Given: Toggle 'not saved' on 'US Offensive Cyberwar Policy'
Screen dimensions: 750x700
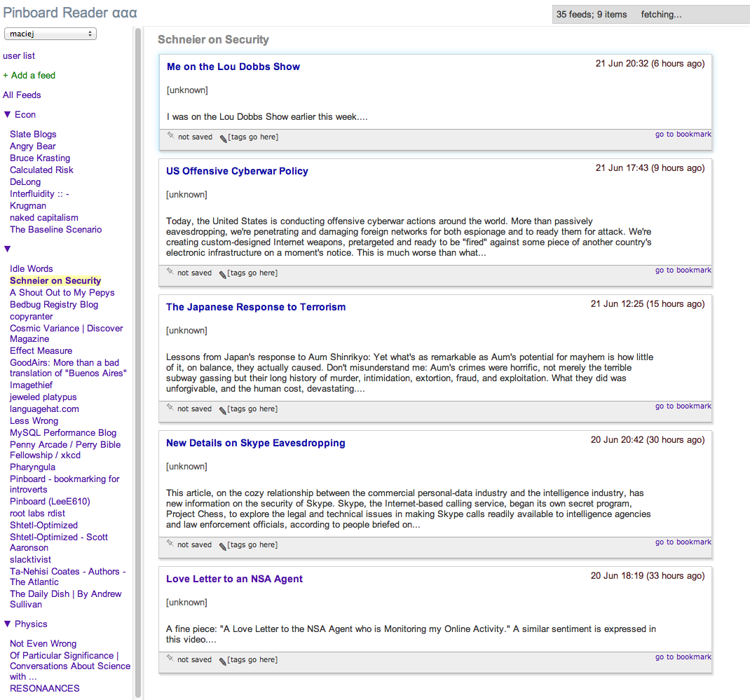Looking at the screenshot, I should coord(194,273).
